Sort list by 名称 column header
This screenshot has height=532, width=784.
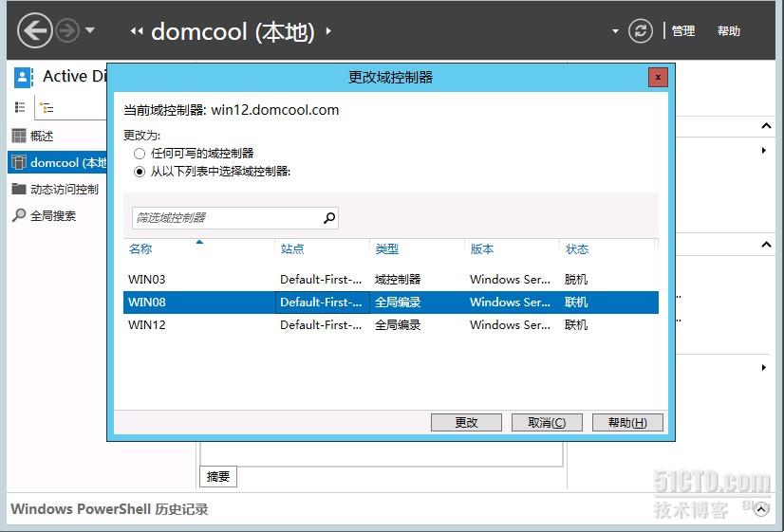140,248
